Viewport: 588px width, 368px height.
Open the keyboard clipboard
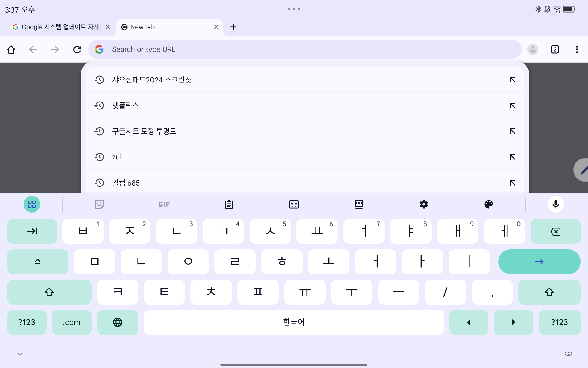tap(229, 204)
